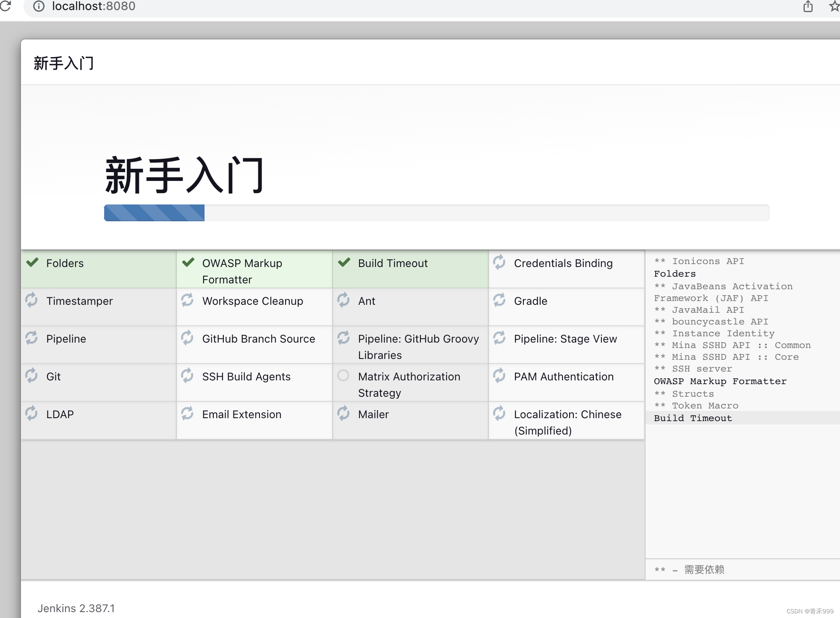Click the spinner icon beside Gradle
840x618 pixels.
[x=499, y=300]
